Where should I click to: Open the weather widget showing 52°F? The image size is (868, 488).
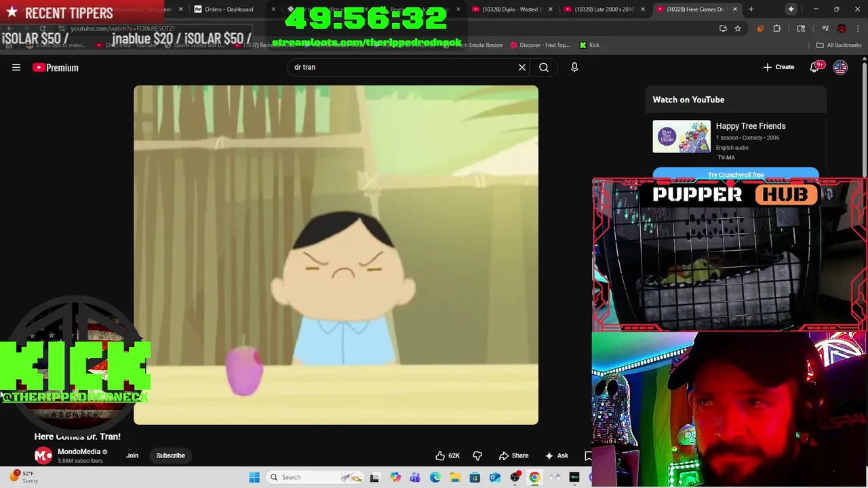click(23, 477)
